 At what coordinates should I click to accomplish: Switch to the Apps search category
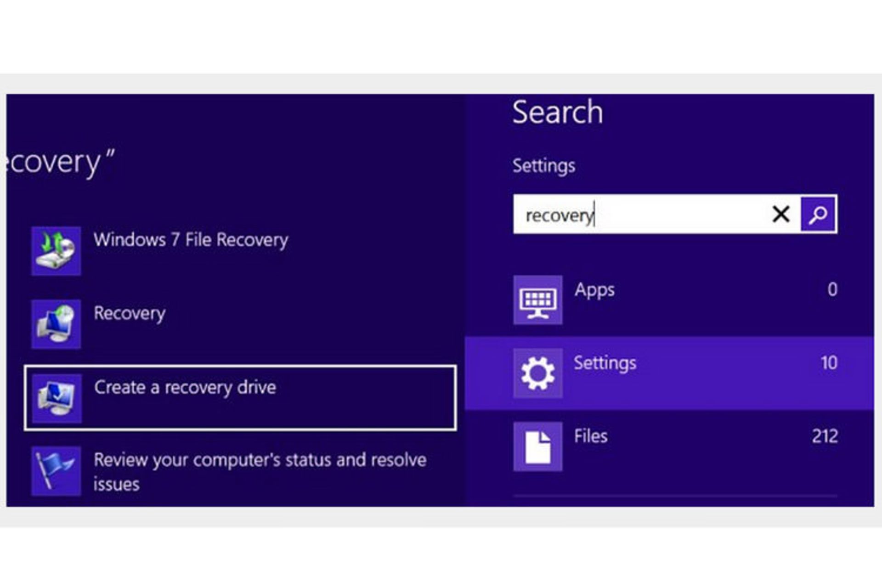click(x=595, y=289)
